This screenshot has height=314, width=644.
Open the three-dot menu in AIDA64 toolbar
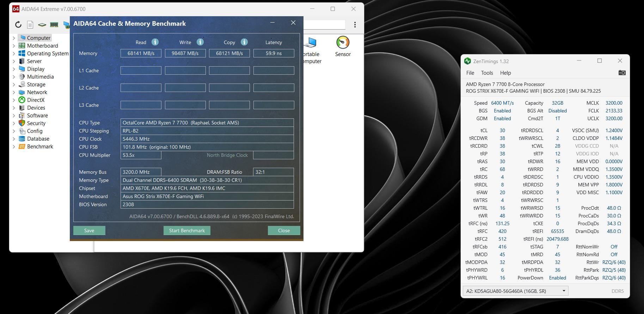tap(355, 25)
